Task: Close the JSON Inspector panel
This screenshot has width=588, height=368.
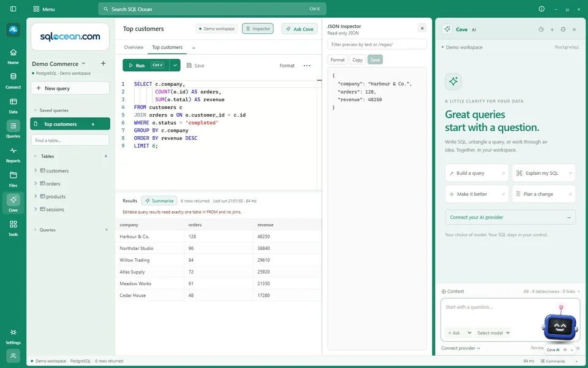Action: tap(422, 28)
